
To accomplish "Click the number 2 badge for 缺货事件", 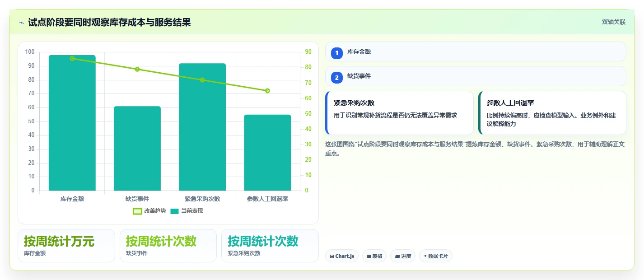I will point(337,77).
